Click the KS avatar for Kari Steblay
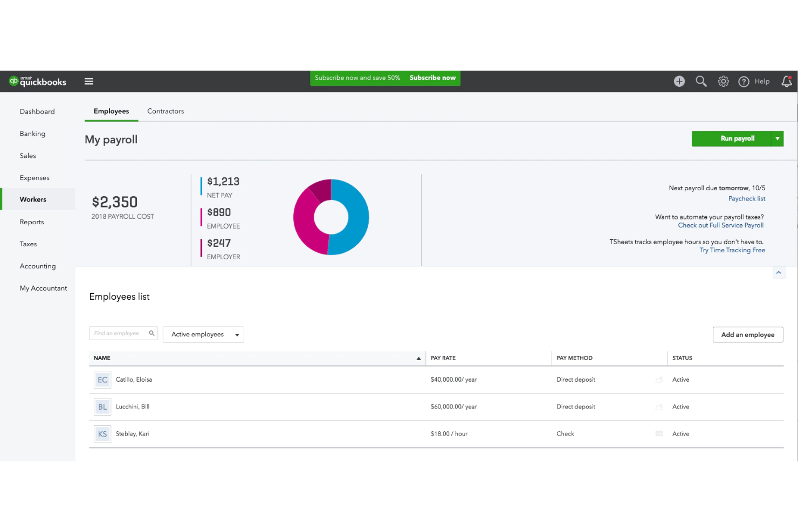 tap(102, 434)
